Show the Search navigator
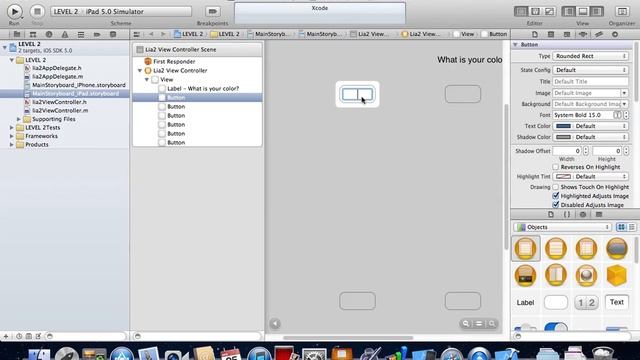 (49, 34)
